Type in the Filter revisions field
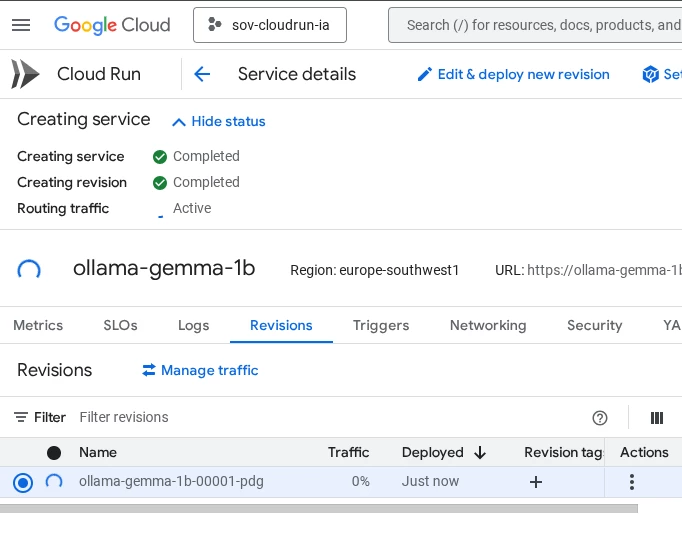The image size is (682, 540). click(x=300, y=418)
